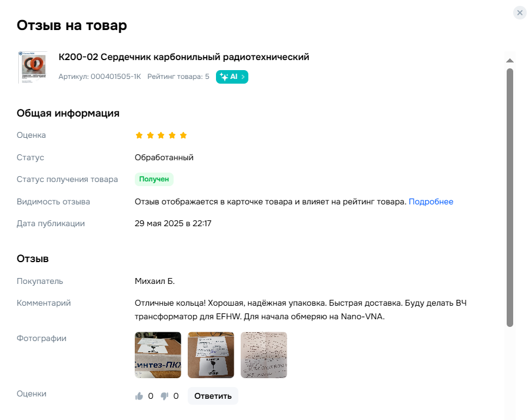Viewport: 532px width, 420px height.
Task: Click the buyer name Михаил Б.
Action: 155,281
